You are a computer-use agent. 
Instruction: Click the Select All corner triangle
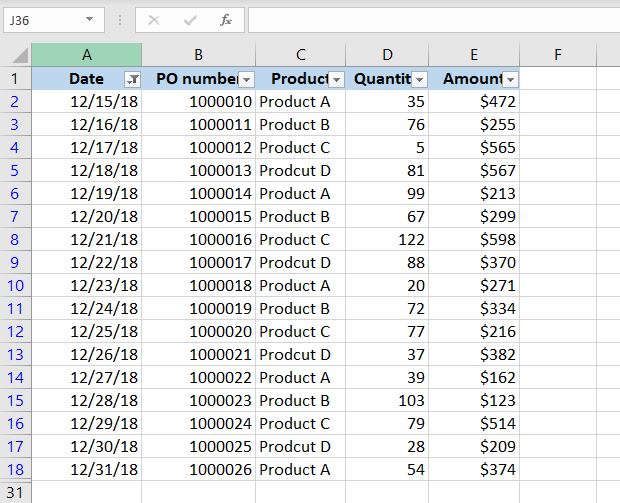(20, 55)
